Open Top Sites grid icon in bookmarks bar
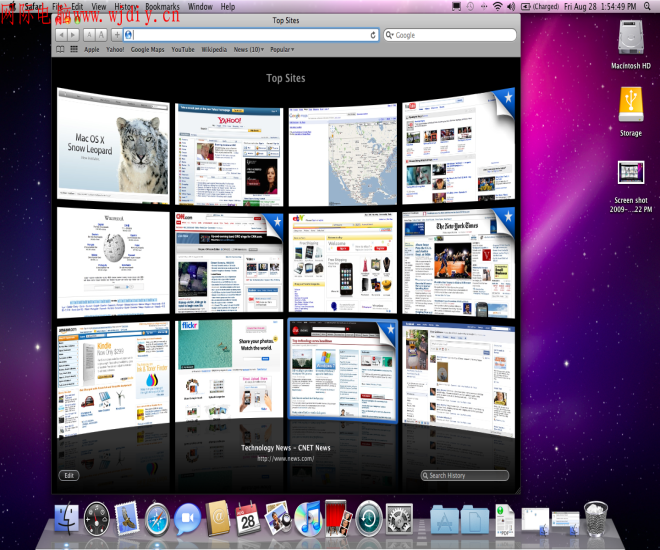This screenshot has width=660, height=550. click(73, 49)
